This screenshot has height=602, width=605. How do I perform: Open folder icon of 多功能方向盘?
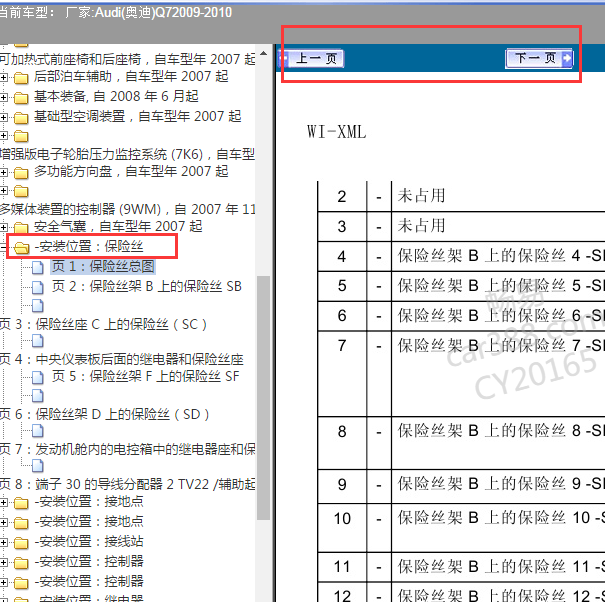click(21, 172)
